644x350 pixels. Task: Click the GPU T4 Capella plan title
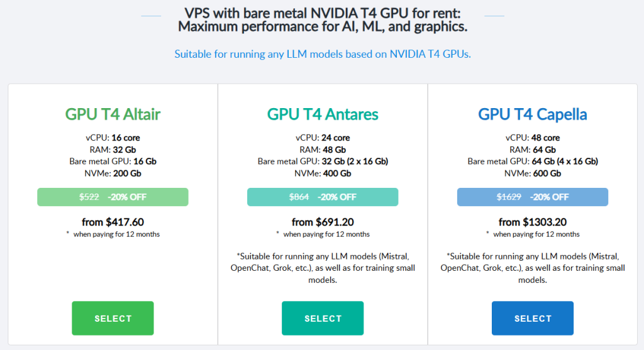533,114
